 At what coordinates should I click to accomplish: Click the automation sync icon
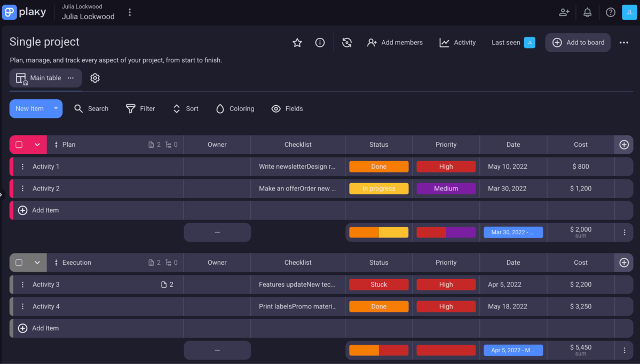point(347,43)
